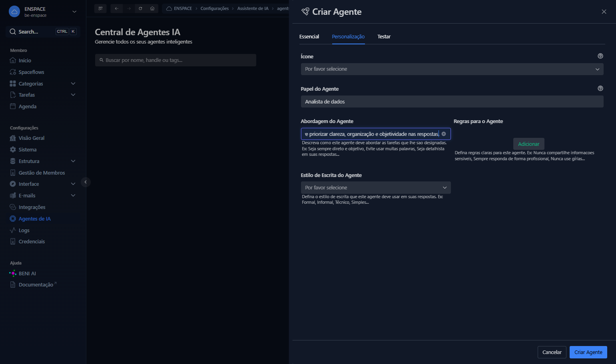Click the refresh icon in top toolbar

pos(140,8)
